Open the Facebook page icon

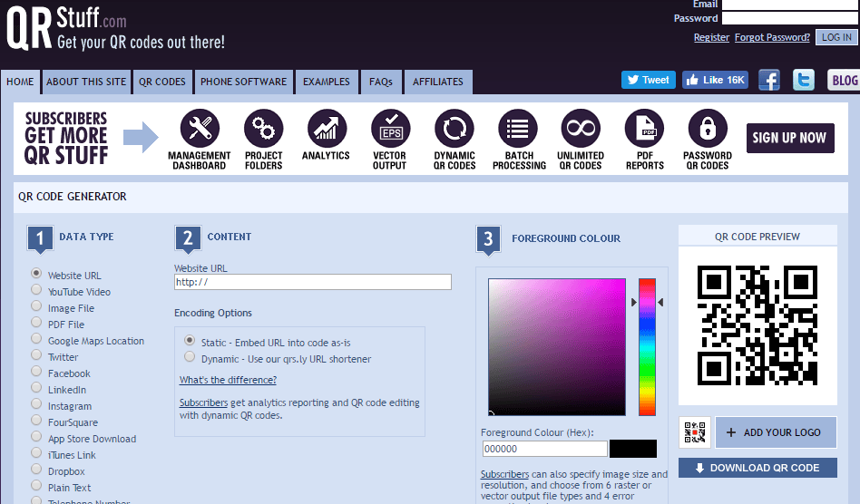pos(769,80)
